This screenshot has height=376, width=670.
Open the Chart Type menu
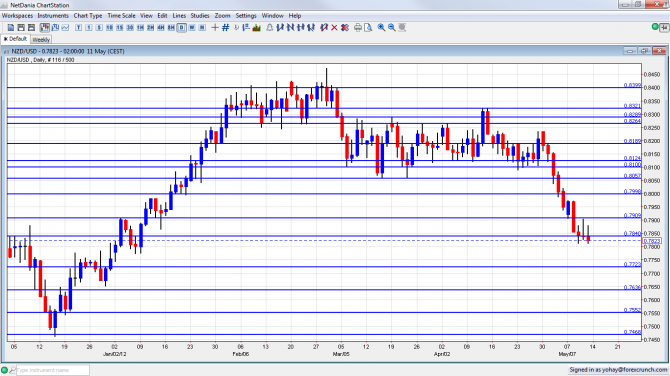pyautogui.click(x=88, y=15)
